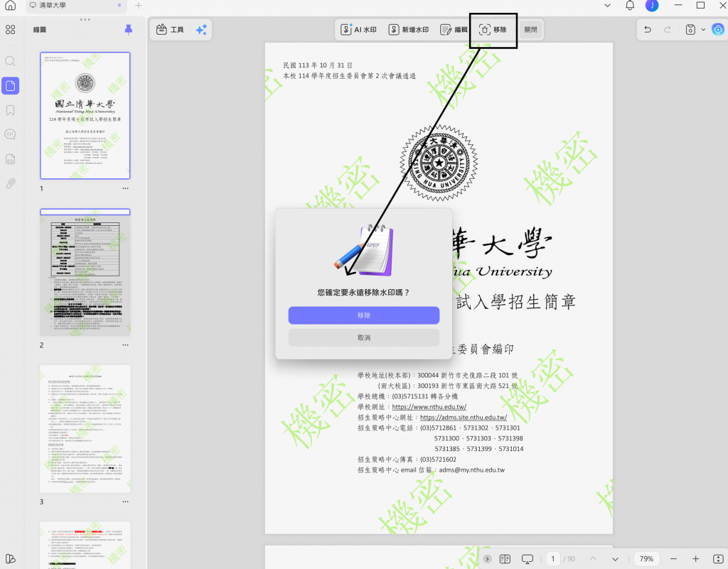Image resolution: width=728 pixels, height=569 pixels.
Task: Open the search tool in sidebar
Action: pyautogui.click(x=10, y=61)
